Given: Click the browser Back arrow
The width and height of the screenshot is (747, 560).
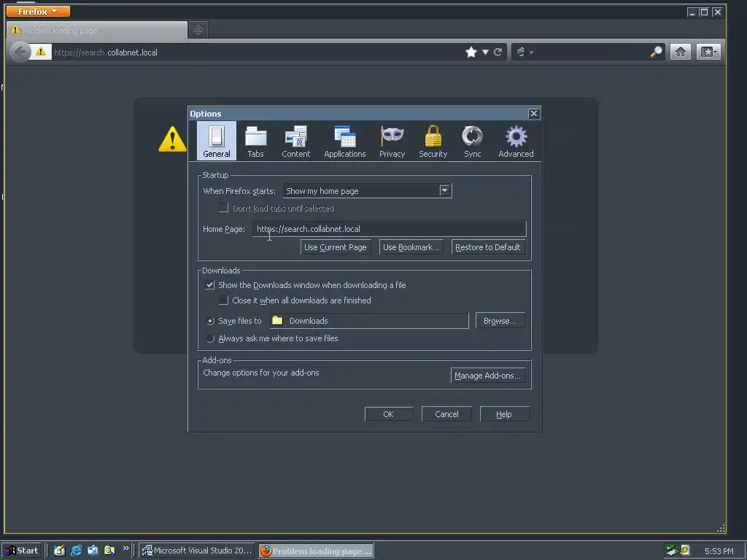Looking at the screenshot, I should pyautogui.click(x=20, y=52).
